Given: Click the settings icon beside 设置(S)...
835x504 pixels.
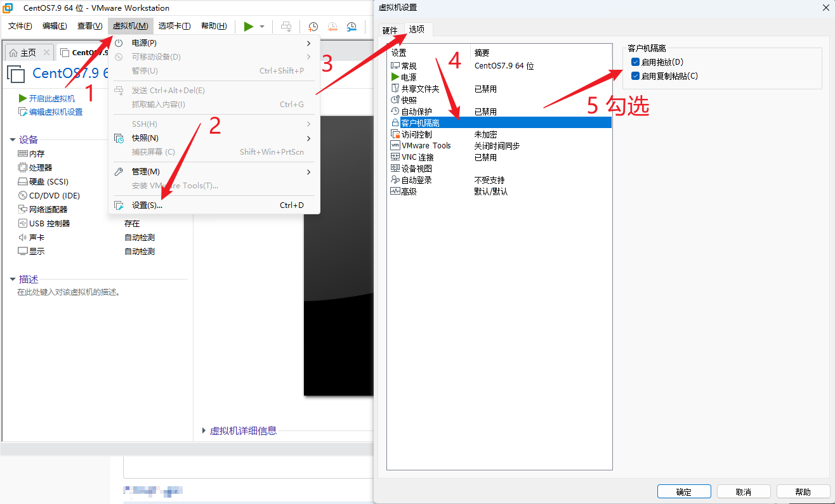Looking at the screenshot, I should click(119, 205).
